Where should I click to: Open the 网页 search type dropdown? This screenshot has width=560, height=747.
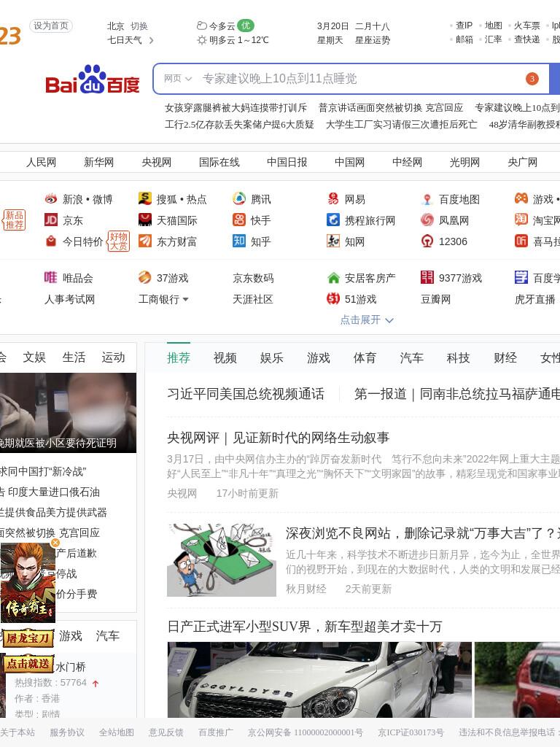[x=178, y=79]
